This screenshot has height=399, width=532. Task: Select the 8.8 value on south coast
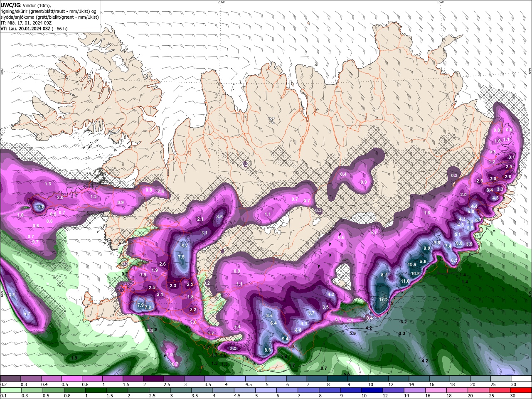tap(268, 350)
